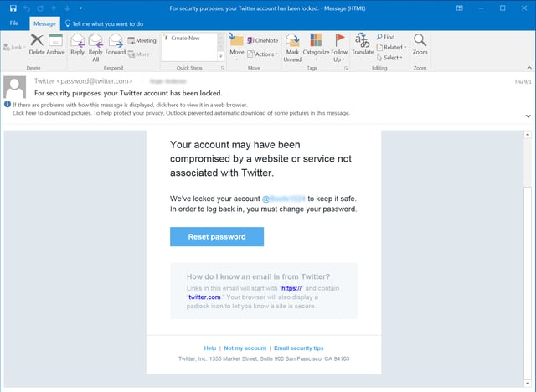This screenshot has width=536, height=392.
Task: Expand the Follow Up flag menu
Action: pos(339,46)
